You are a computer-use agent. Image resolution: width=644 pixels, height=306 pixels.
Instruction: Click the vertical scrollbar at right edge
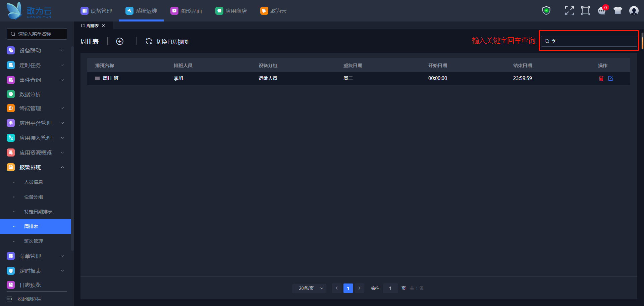[642, 41]
